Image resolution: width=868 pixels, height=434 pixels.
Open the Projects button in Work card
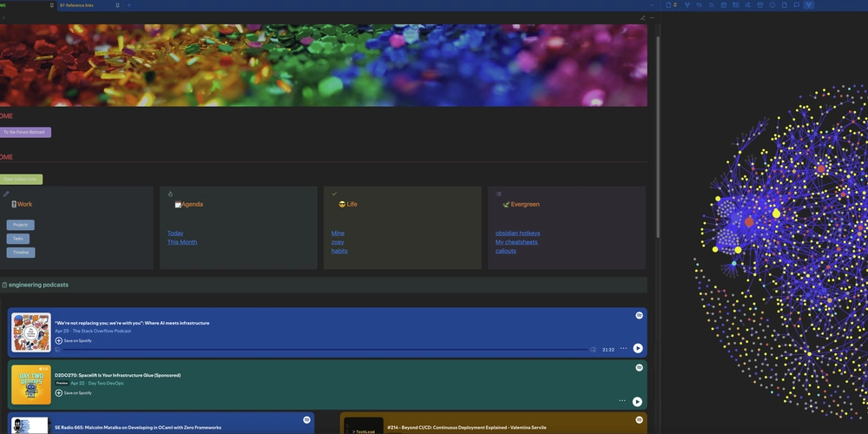click(21, 225)
